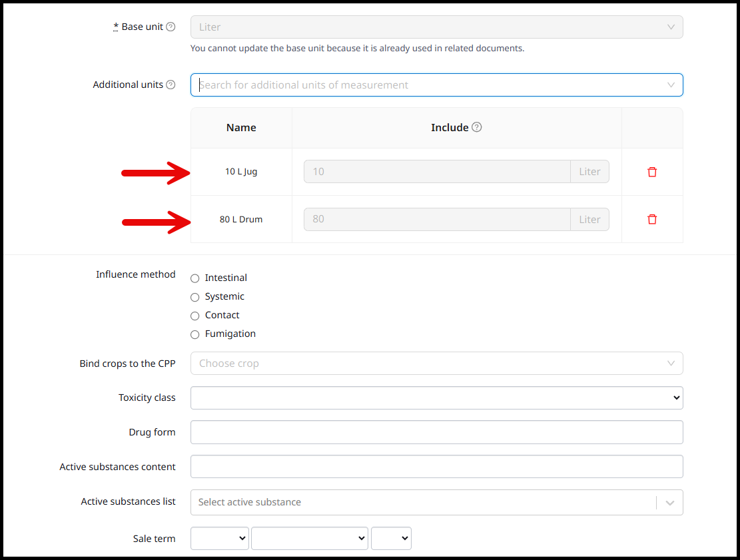Choose the Contact influence method
740x560 pixels.
(x=195, y=316)
